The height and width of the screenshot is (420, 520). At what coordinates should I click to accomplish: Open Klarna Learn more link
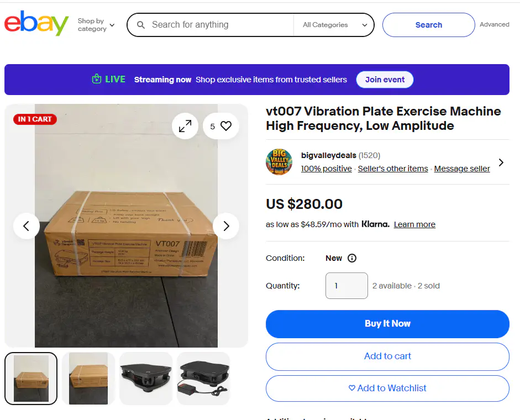coord(414,224)
